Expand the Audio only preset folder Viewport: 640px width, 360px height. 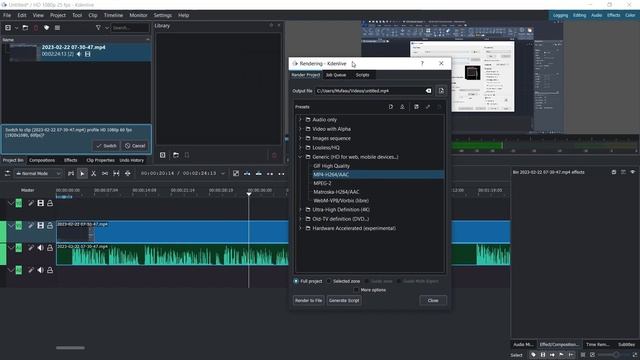click(300, 120)
